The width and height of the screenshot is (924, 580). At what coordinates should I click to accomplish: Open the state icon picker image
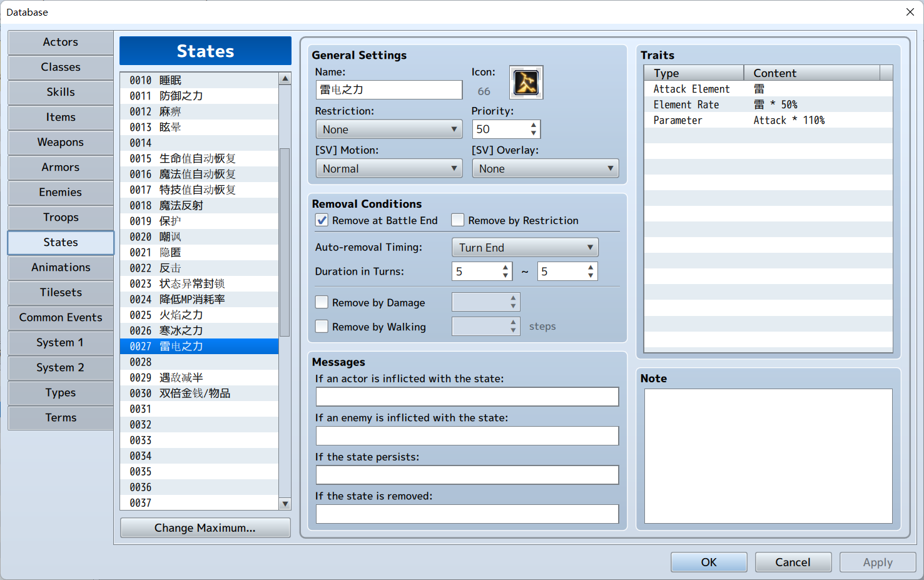(x=526, y=82)
